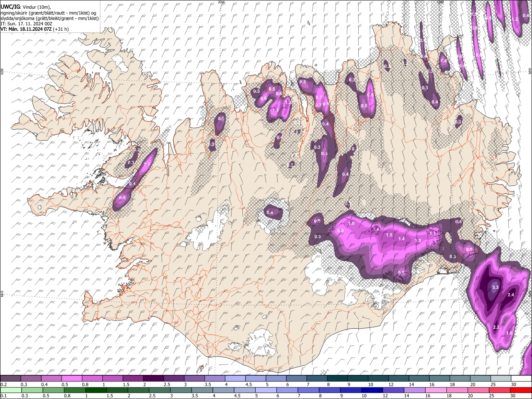Click the 'VT: Mán. 18.11.2024 07Z' valid time
The image size is (532, 399).
point(26,29)
